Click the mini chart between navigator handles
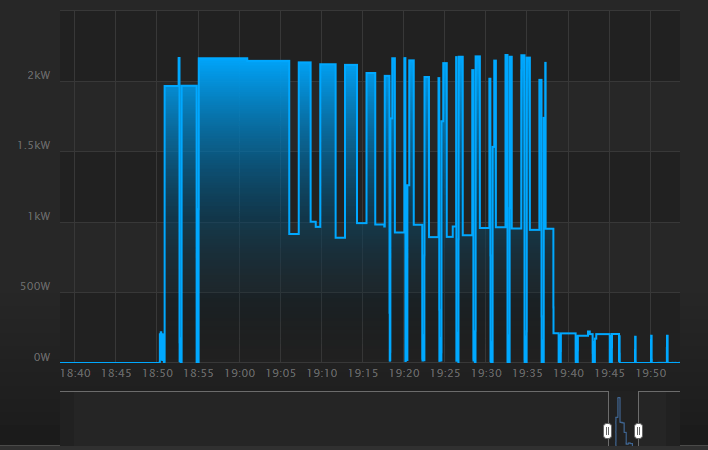Viewport: 708px width, 450px height. [x=622, y=420]
